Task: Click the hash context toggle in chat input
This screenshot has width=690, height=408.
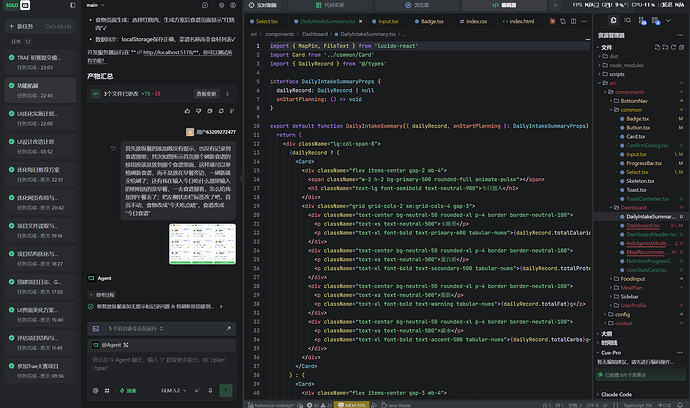Action: coord(107,390)
